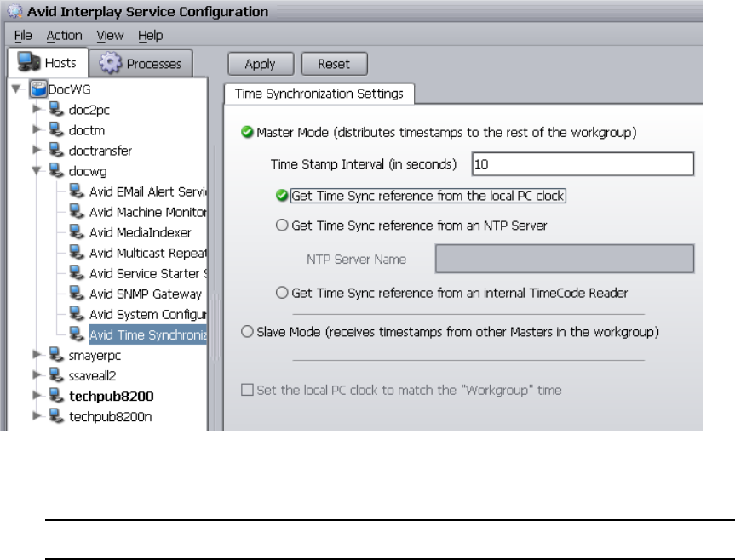Click the DocWG workgroup database icon
This screenshot has width=735, height=560.
tap(38, 89)
